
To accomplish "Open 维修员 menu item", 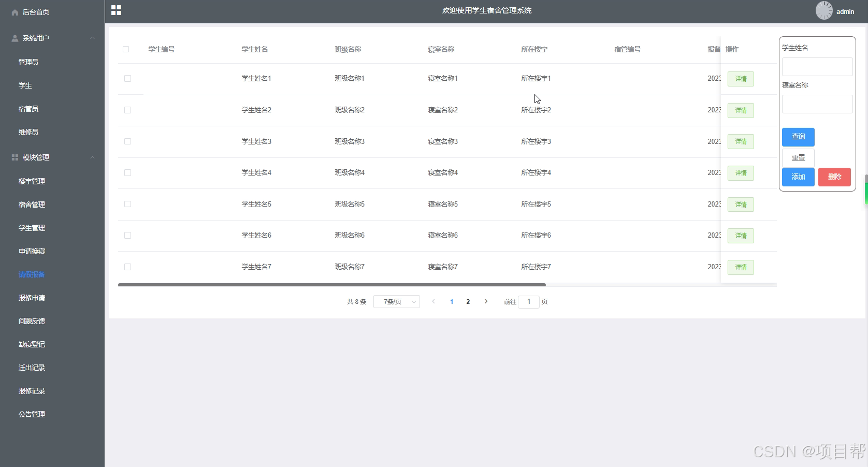I will (x=28, y=132).
